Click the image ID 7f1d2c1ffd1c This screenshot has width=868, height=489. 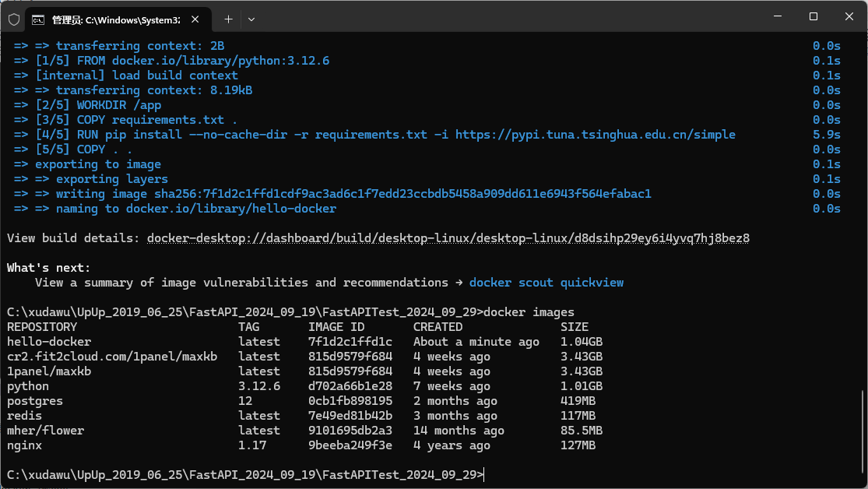point(350,342)
